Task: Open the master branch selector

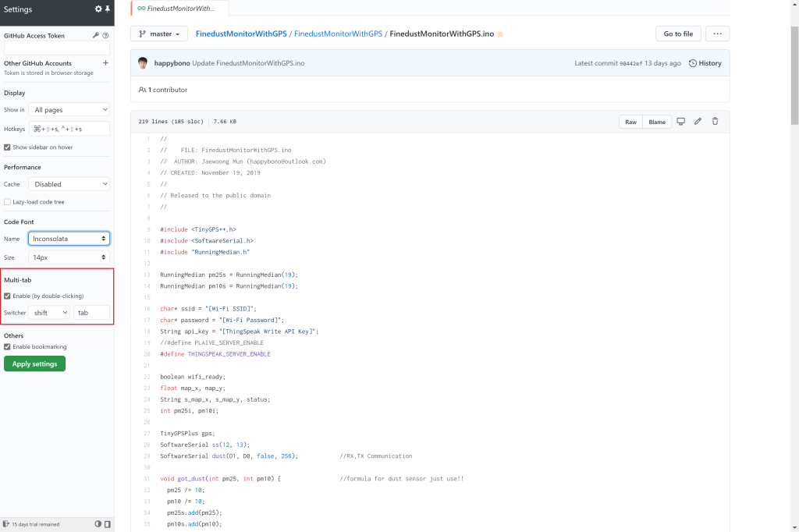Action: tap(159, 34)
